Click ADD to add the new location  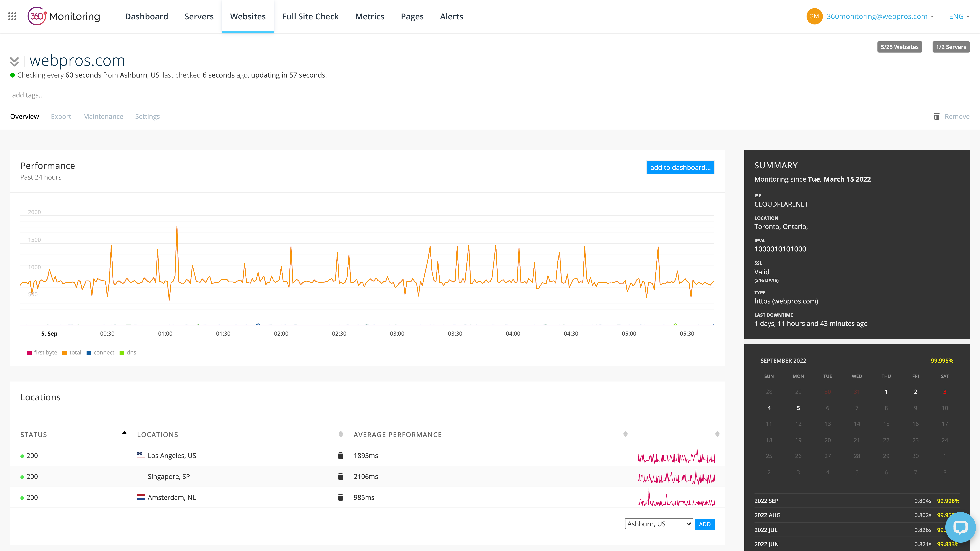coord(705,524)
